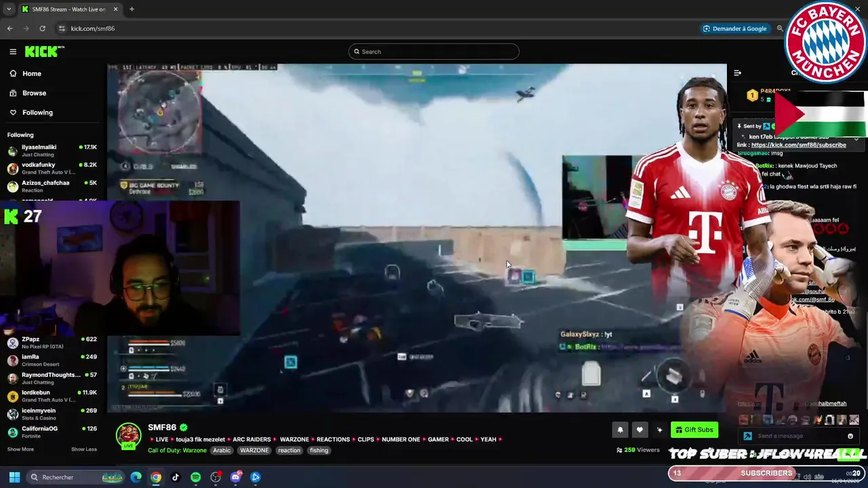Close the SMF86 Stream tab
The image size is (868, 488).
(115, 9)
